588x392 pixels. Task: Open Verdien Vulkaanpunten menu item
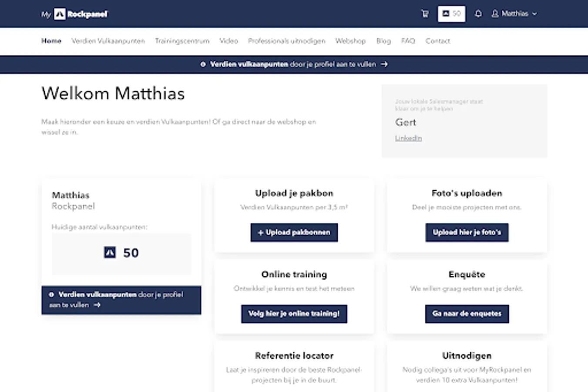[x=108, y=41]
